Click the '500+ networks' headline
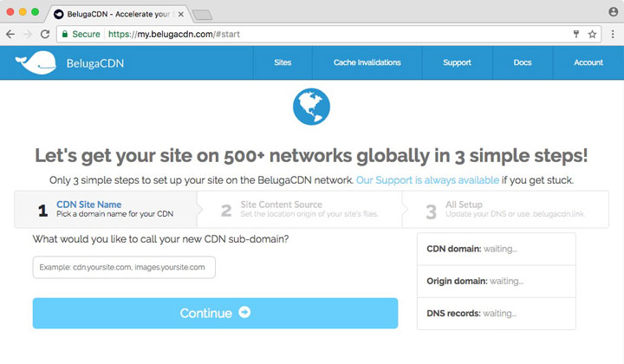The height and width of the screenshot is (364, 624). point(311,155)
